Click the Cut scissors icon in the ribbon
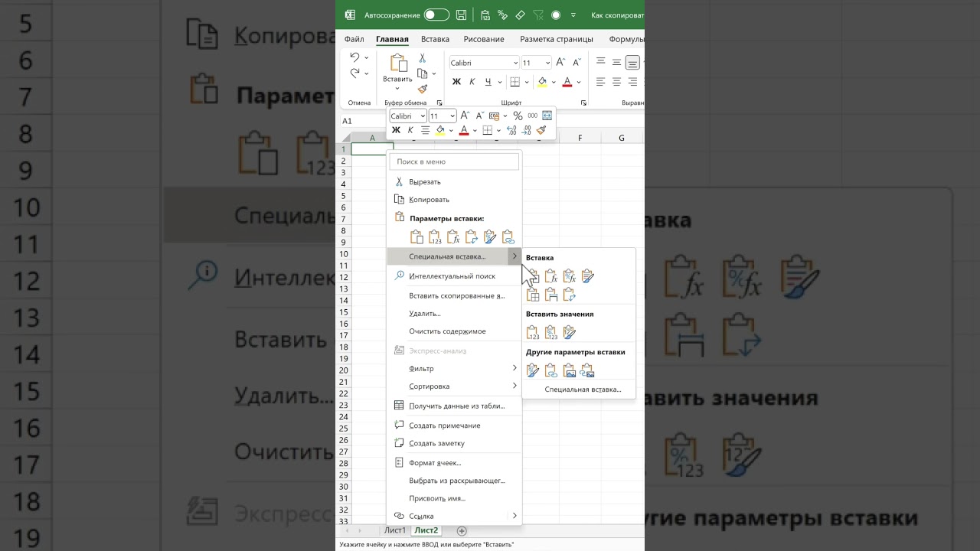This screenshot has width=980, height=551. coord(422,58)
